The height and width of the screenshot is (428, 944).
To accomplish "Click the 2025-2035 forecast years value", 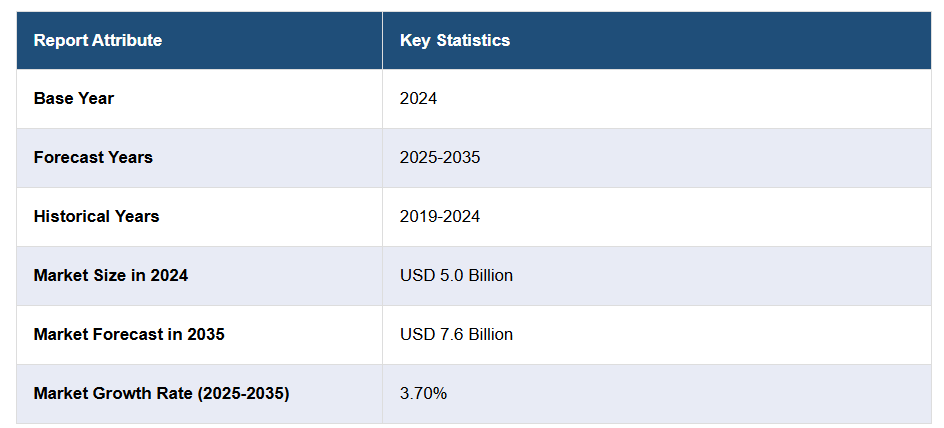I will click(440, 158).
